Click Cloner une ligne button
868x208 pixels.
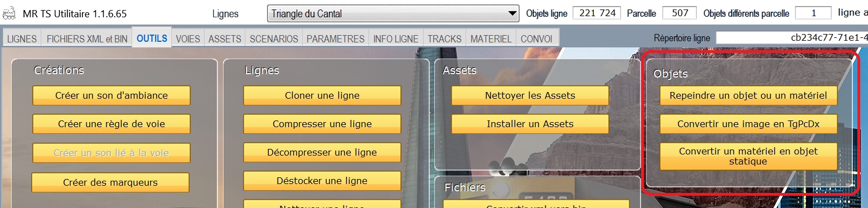pos(322,95)
